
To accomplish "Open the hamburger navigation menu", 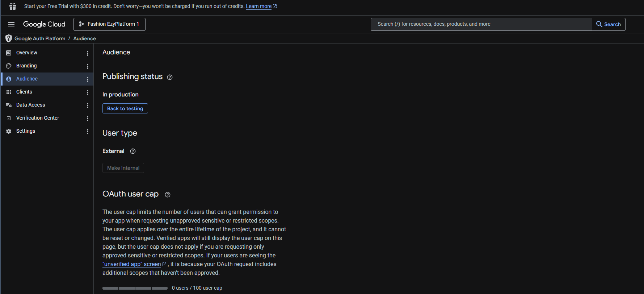I will click(x=11, y=24).
